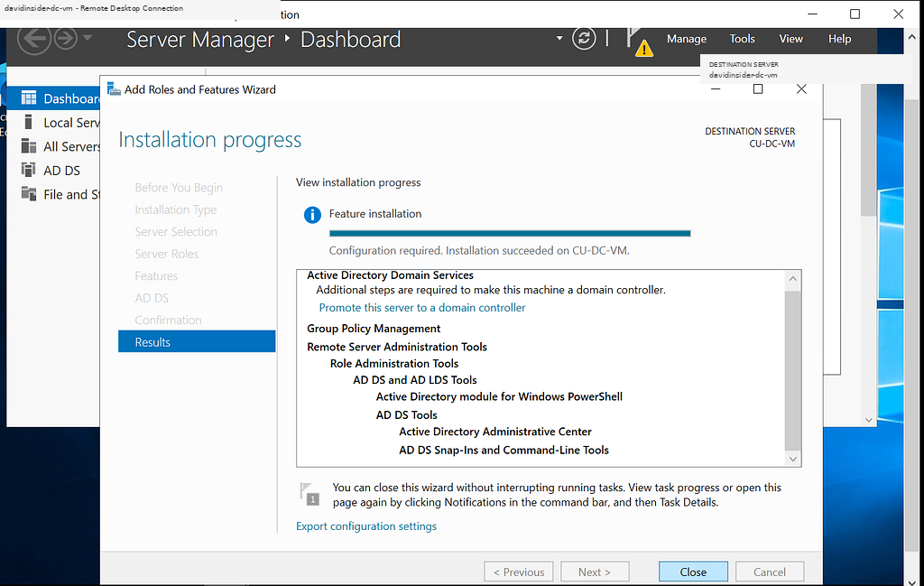Click Remote Desktop window scroll up arrow
Screen dimensions: 924x586
point(911,36)
